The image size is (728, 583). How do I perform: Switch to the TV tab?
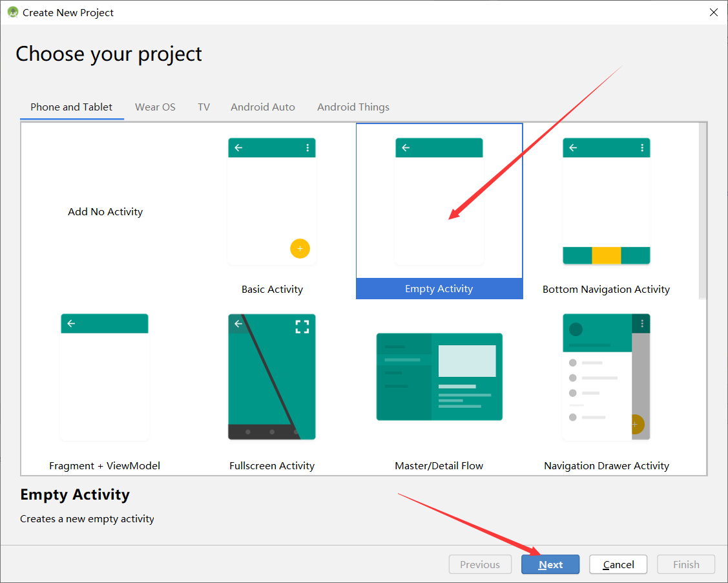(x=204, y=107)
